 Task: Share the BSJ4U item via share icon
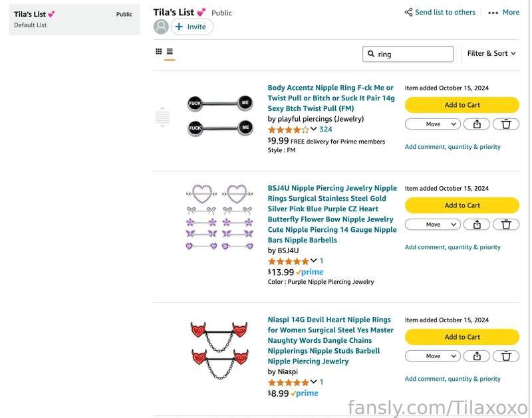(x=477, y=225)
